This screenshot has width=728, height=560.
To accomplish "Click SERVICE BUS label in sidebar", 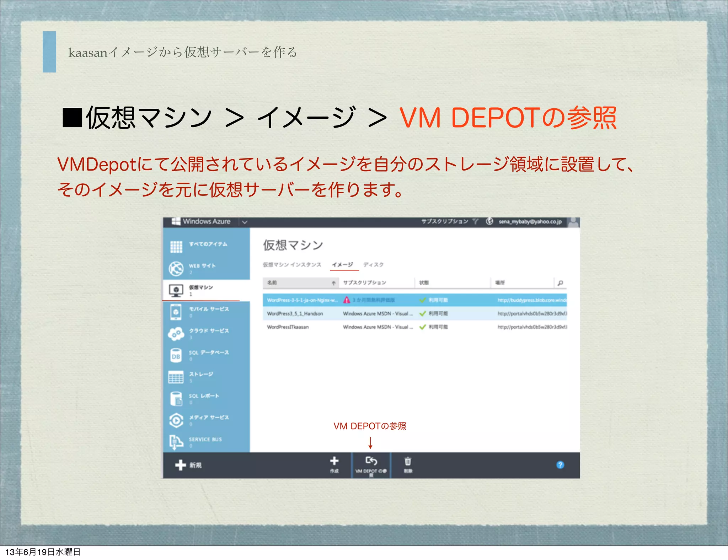I will tap(205, 440).
